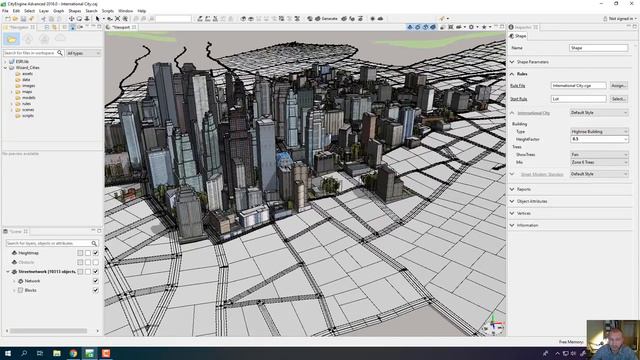
Task: Open the Not signed in account menu
Action: [619, 19]
